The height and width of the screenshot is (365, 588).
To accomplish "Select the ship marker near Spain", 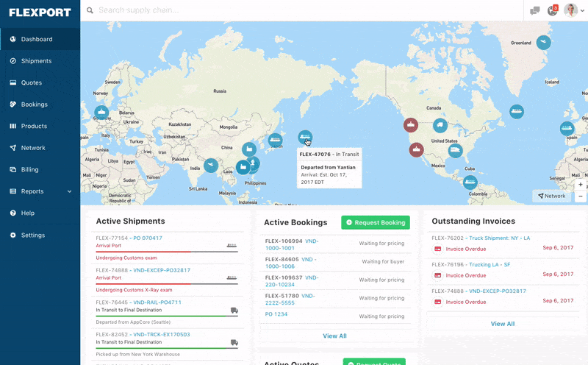I will point(567,129).
